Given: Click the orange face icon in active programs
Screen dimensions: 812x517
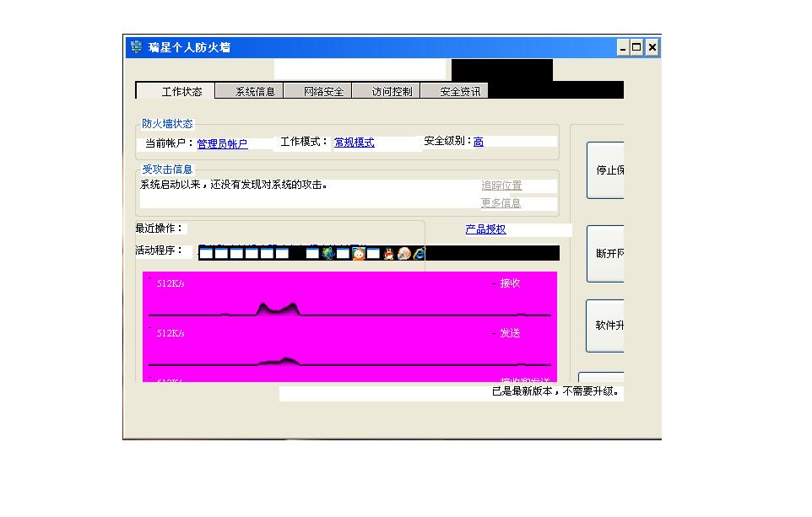Looking at the screenshot, I should [x=359, y=254].
